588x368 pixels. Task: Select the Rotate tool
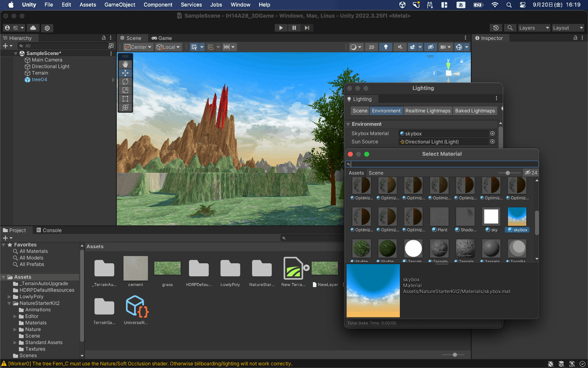[x=125, y=82]
